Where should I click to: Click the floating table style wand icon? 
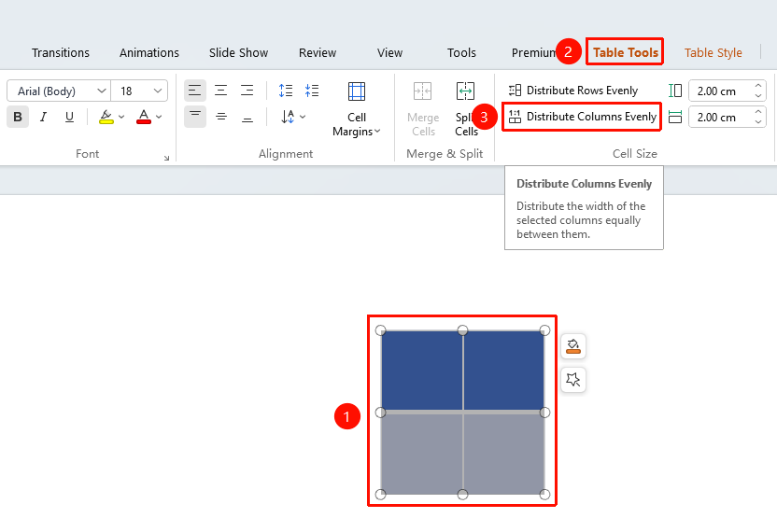[x=573, y=380]
